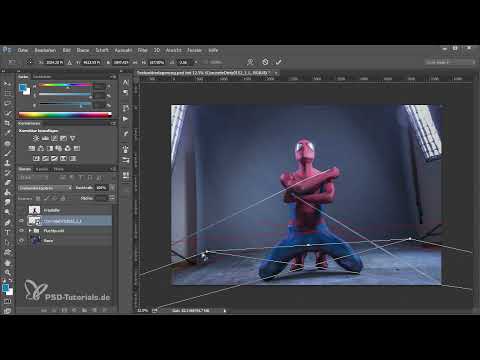Toggle aspect ratio link between width and height
Image resolution: width=480 pixels, height=360 pixels.
tap(135, 62)
